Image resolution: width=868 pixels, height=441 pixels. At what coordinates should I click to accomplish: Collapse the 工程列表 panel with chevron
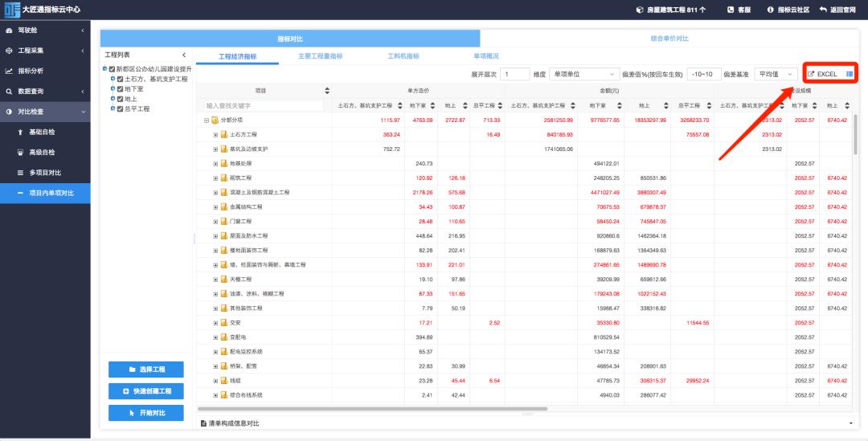point(184,55)
